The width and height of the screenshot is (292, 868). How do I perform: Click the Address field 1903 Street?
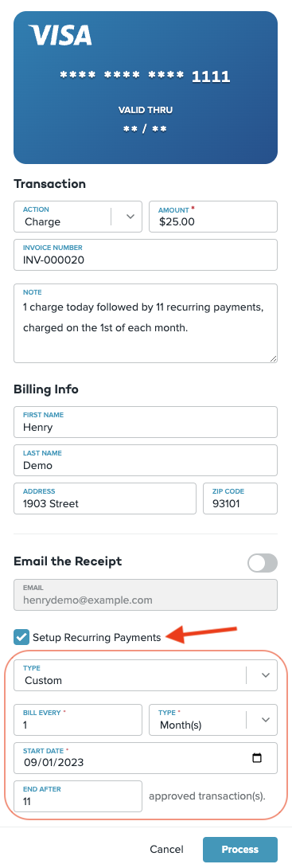coord(105,499)
